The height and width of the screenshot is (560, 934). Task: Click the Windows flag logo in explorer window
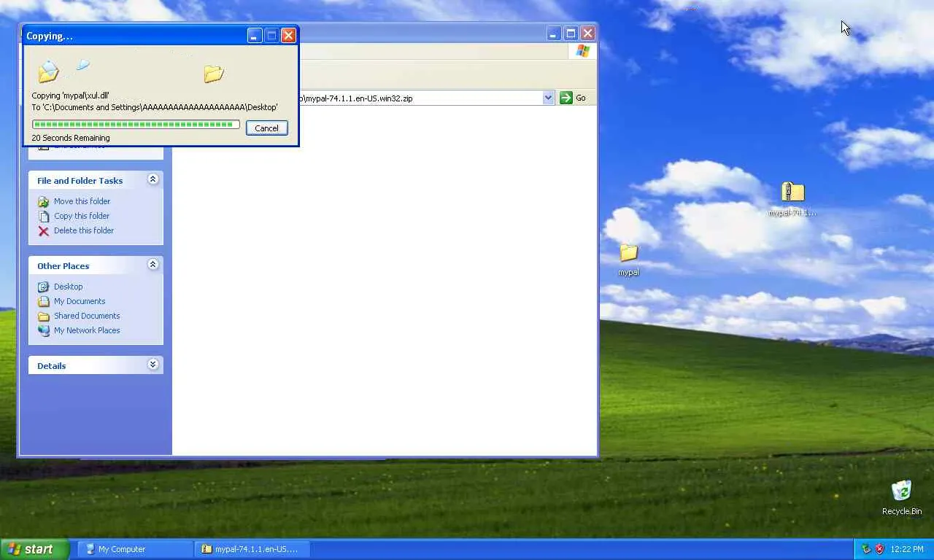coord(582,51)
